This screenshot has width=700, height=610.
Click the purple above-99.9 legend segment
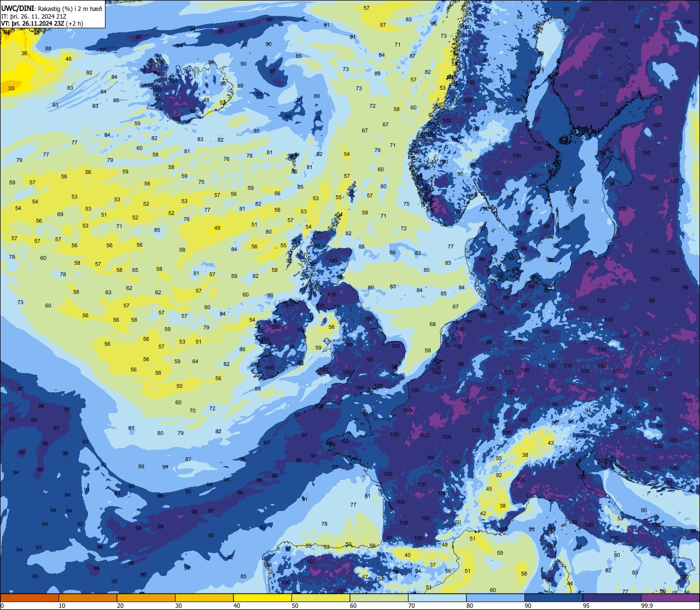(670, 597)
